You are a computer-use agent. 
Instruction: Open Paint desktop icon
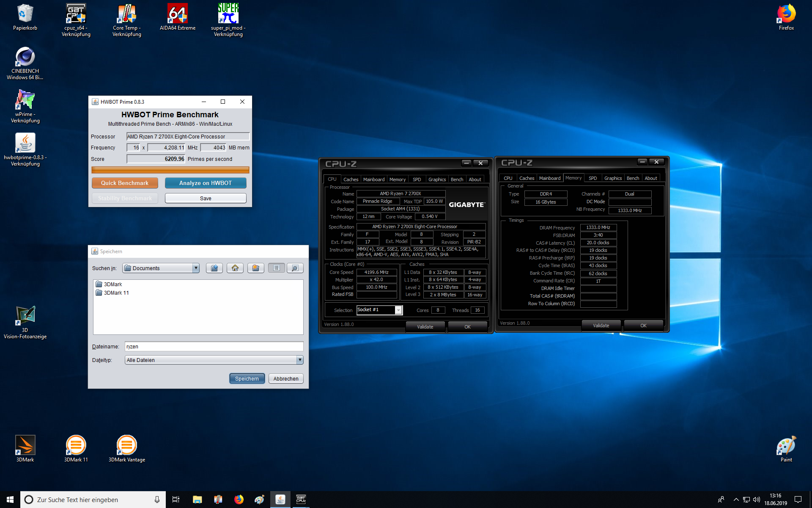[786, 449]
